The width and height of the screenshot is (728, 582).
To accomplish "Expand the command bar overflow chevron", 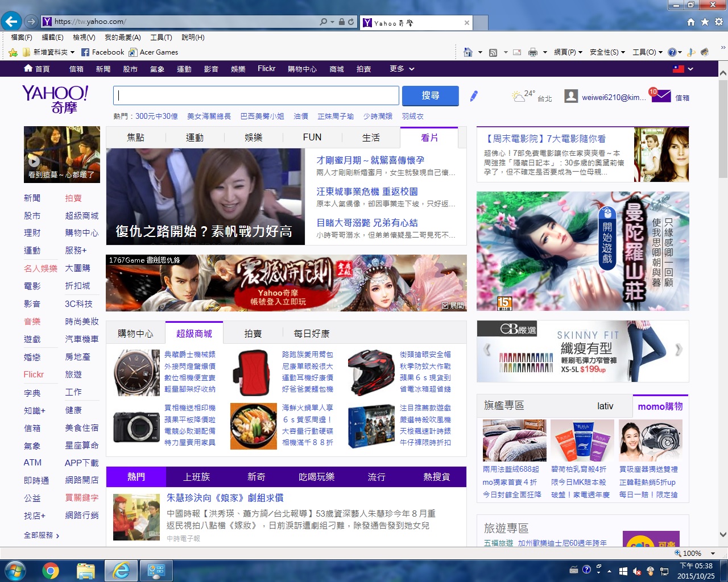I will pyautogui.click(x=723, y=48).
